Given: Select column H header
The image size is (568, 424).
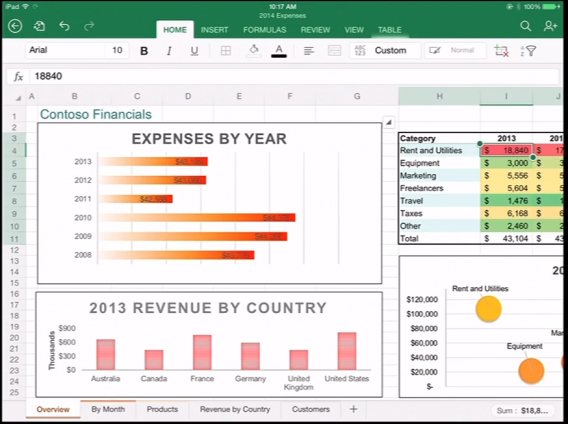Looking at the screenshot, I should 439,96.
